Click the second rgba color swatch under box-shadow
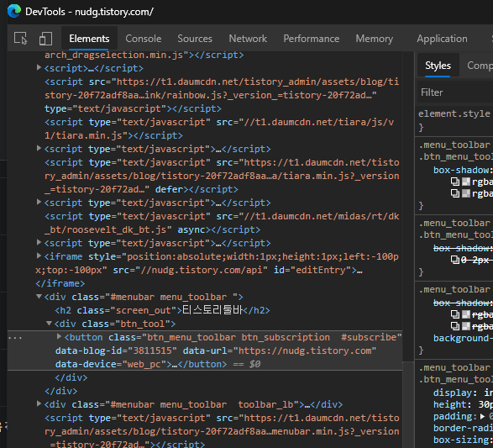The height and width of the screenshot is (448, 493). (466, 193)
